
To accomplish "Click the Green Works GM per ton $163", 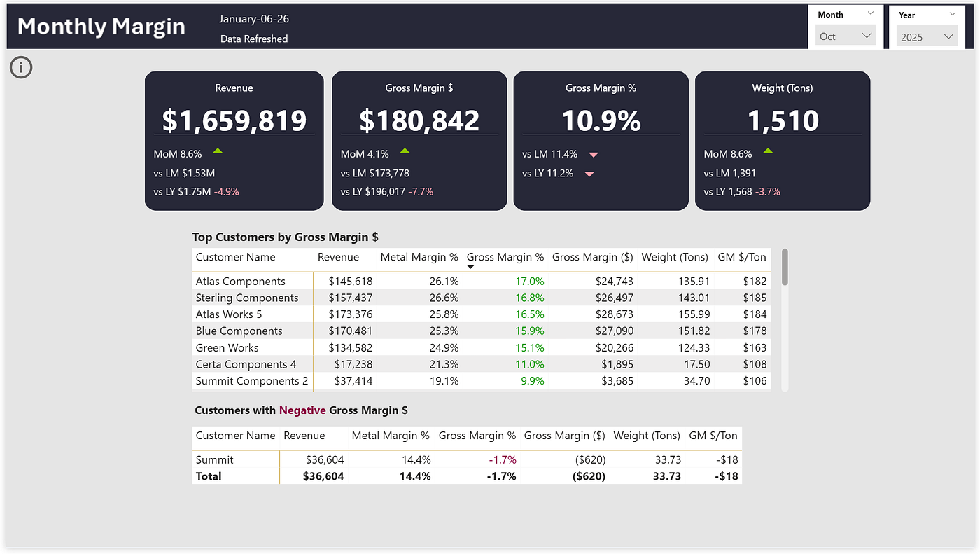I will point(755,348).
